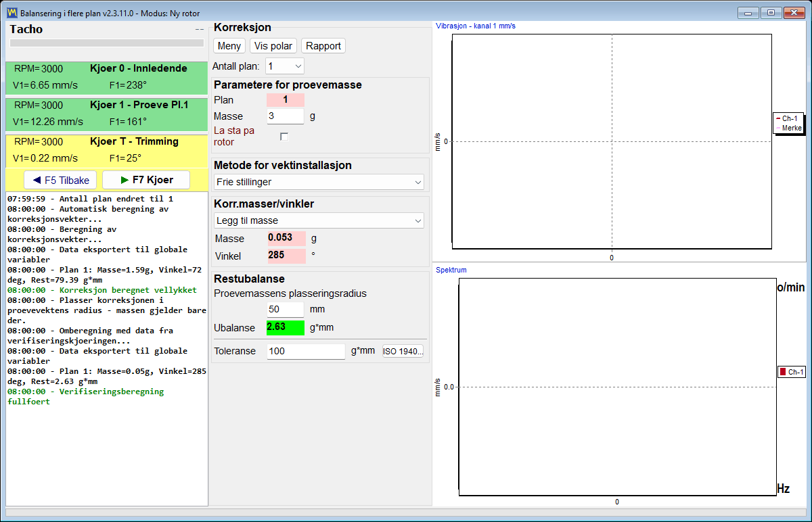812x522 pixels.
Task: Select the Kjoer 1 - Proeve Pl.1 run
Action: coord(106,114)
